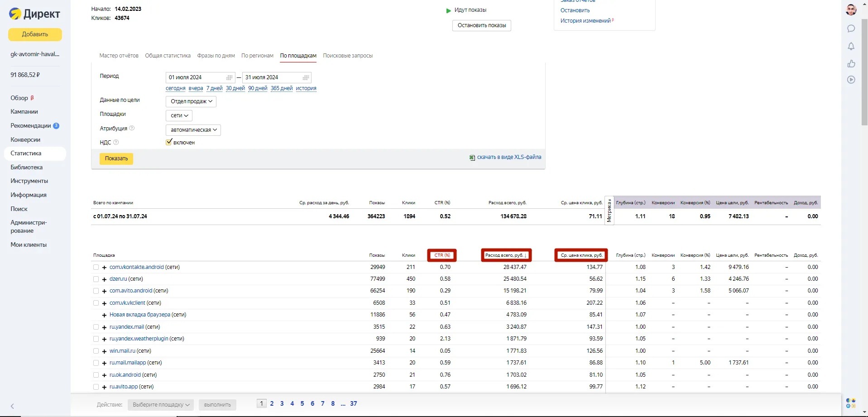Open calendar icon for start date field
Screen dimensions: 868x417
(229, 77)
